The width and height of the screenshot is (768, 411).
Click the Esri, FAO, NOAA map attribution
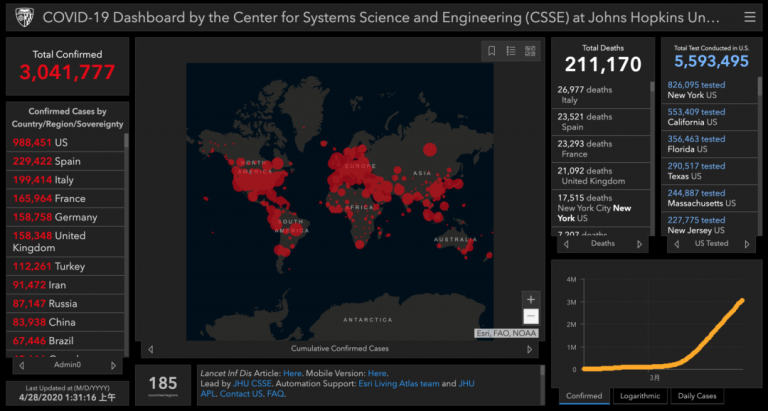point(506,333)
